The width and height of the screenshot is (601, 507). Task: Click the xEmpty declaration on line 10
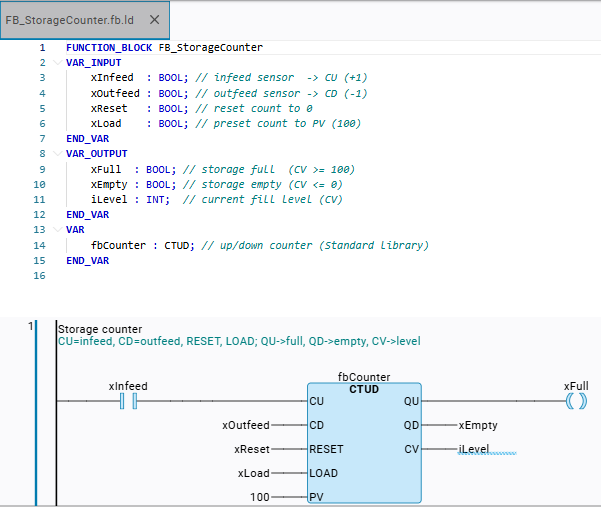coord(109,184)
